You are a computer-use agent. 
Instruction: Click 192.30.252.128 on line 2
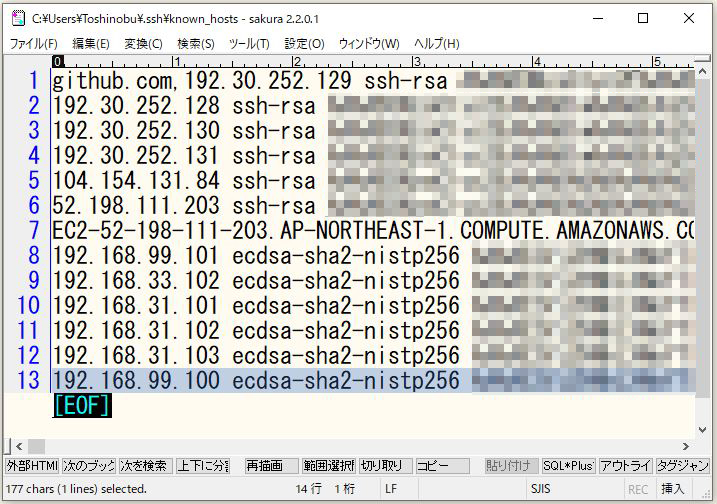click(136, 106)
